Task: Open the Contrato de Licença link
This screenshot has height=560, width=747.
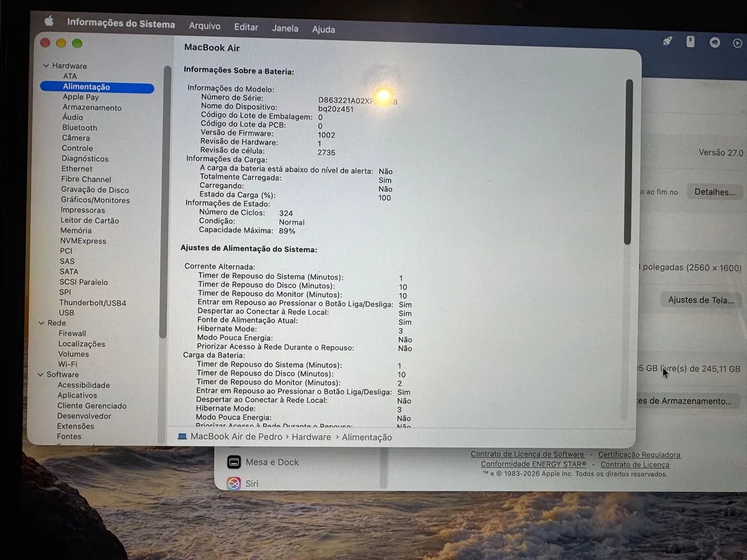Action: (x=635, y=464)
